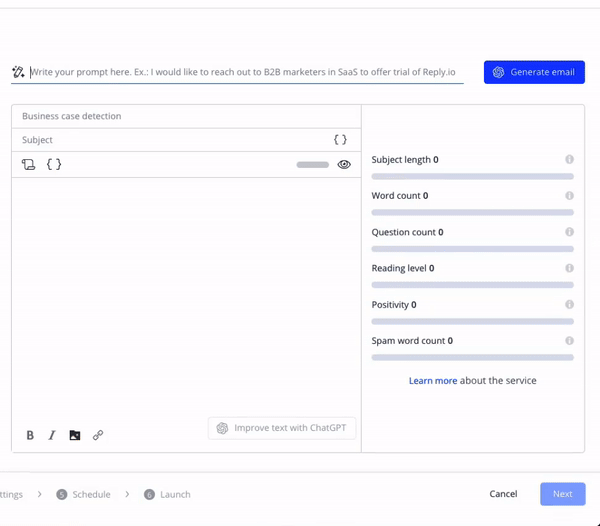600x526 pixels.
Task: Insert an image into the email
Action: pyautogui.click(x=75, y=435)
